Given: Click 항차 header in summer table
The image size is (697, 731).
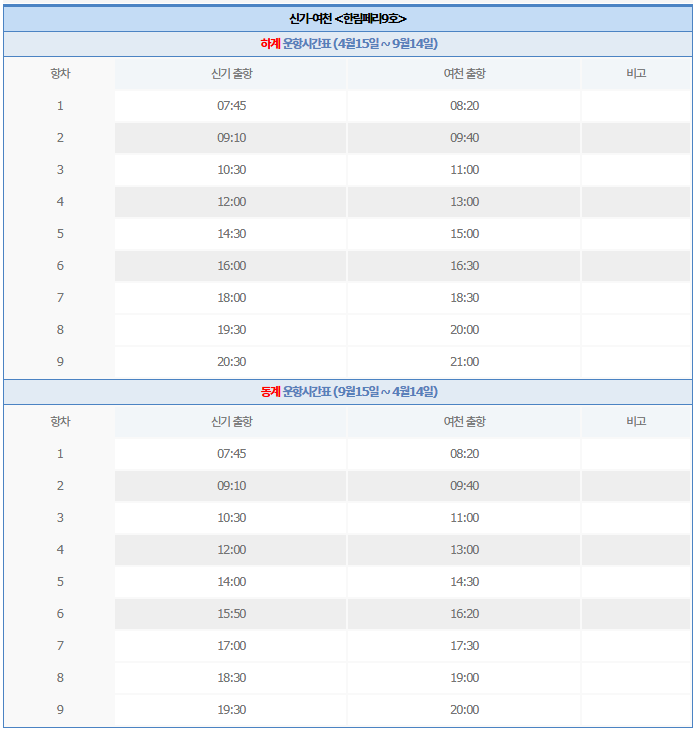Looking at the screenshot, I should point(60,74).
